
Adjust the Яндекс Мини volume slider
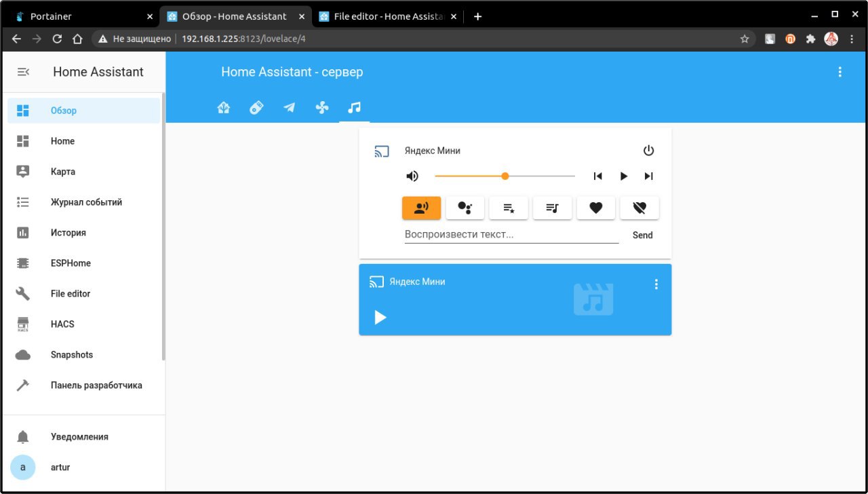click(x=505, y=176)
